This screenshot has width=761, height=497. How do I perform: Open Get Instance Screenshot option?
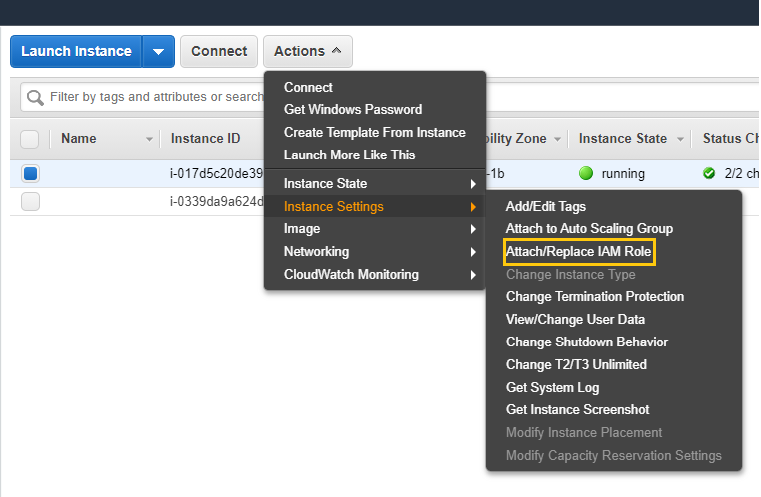tap(577, 410)
